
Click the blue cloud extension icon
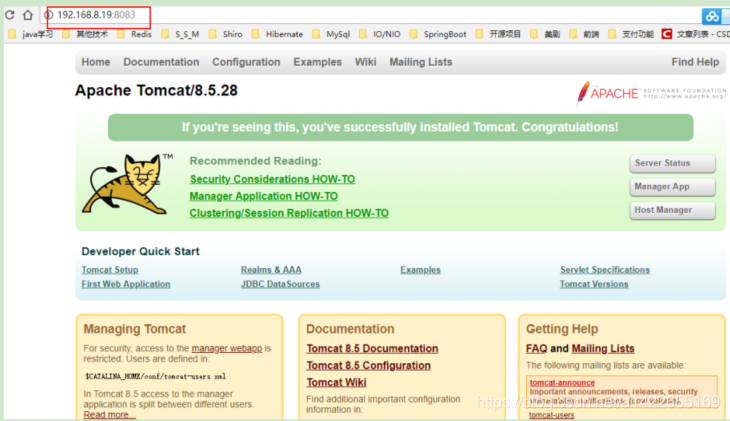click(x=711, y=17)
